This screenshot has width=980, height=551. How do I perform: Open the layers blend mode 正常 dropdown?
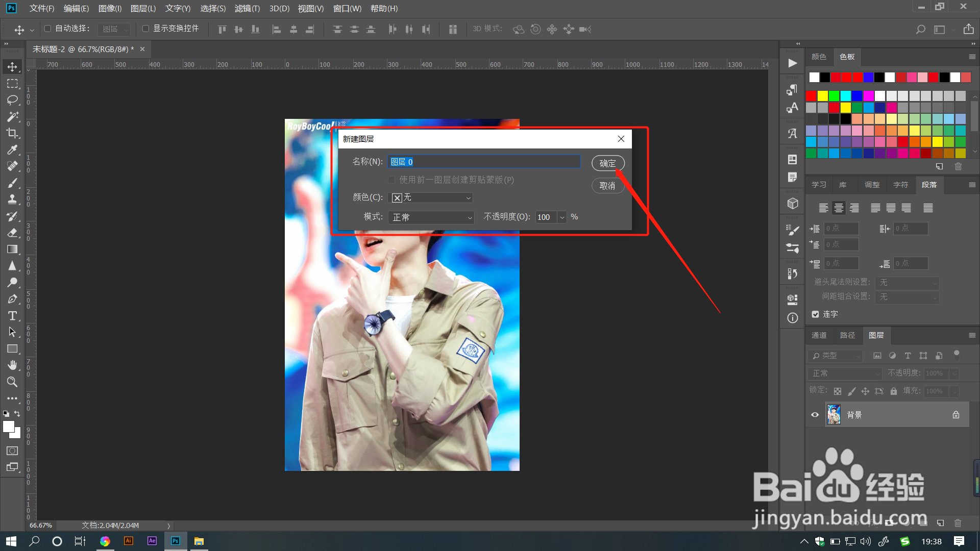click(845, 373)
